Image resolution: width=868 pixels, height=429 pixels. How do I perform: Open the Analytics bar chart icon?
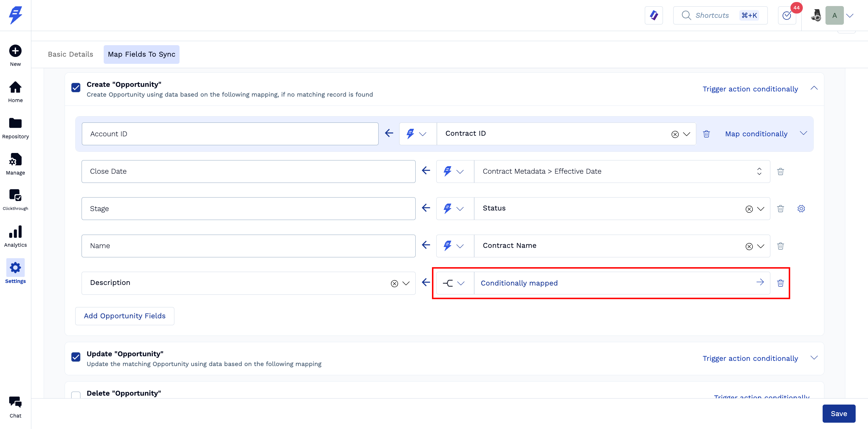coord(15,232)
